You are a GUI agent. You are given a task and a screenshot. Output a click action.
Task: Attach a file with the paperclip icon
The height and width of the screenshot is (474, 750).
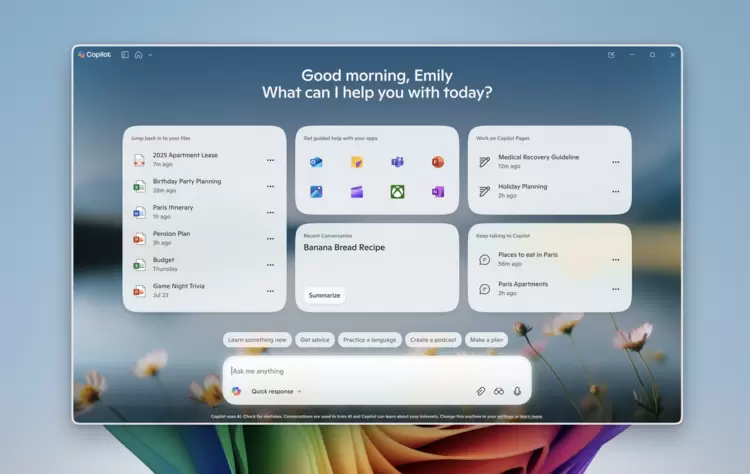[480, 391]
